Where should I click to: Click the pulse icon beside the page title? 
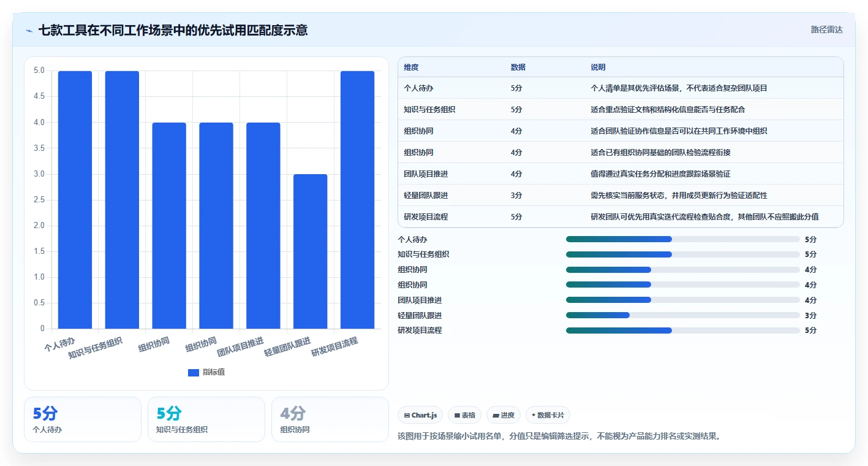[x=29, y=30]
